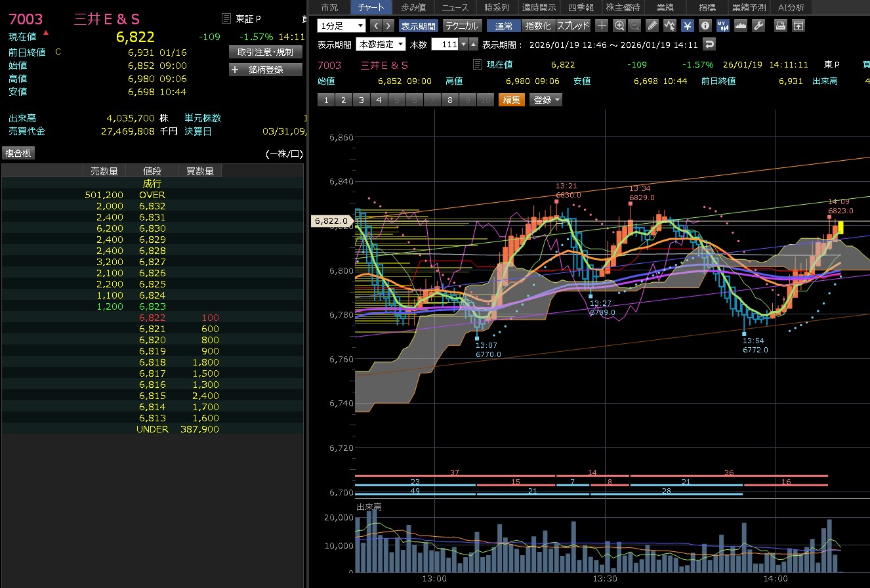The image size is (870, 588).
Task: Toggle the 表示期間 button
Action: pos(418,26)
